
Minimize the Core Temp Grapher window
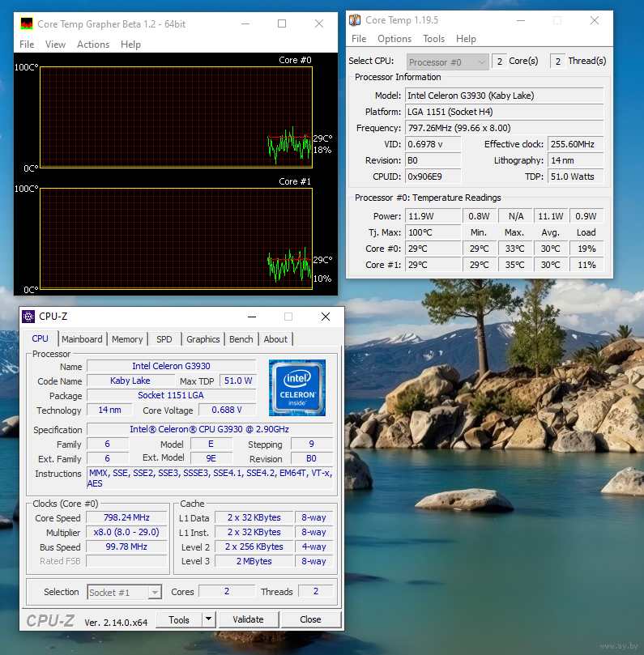pyautogui.click(x=245, y=23)
